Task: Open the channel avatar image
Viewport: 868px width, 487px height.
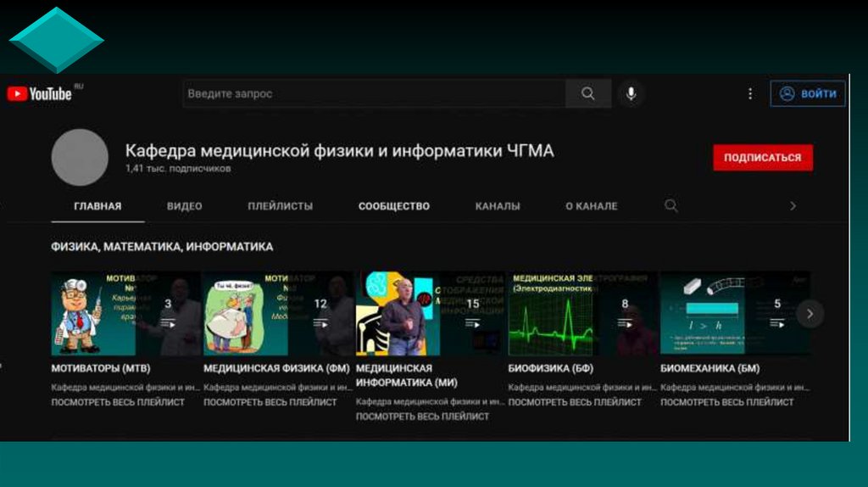Action: (x=80, y=157)
